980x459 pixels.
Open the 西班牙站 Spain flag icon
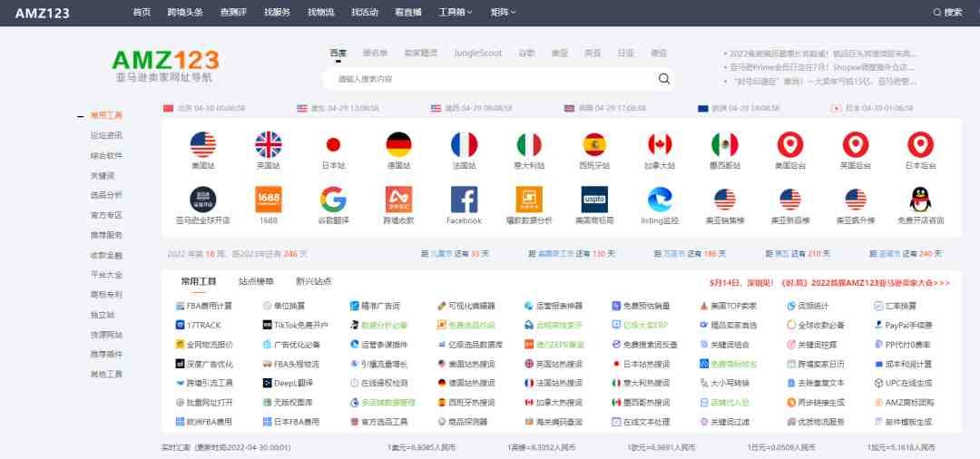(594, 145)
